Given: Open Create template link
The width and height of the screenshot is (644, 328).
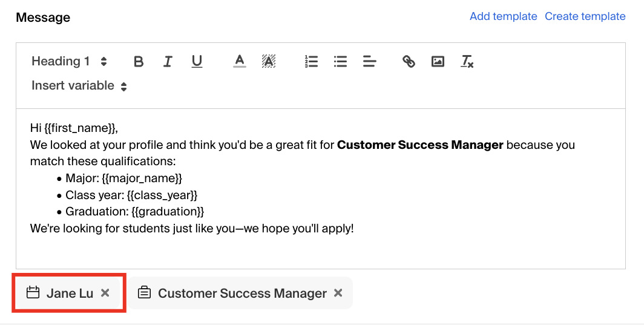Looking at the screenshot, I should point(585,16).
